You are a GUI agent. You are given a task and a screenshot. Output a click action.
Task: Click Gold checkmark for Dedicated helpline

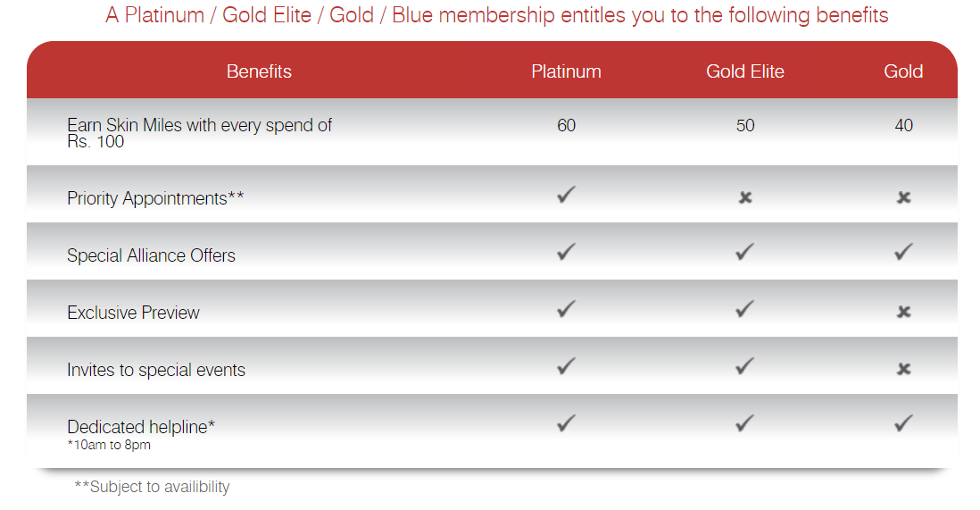[903, 423]
